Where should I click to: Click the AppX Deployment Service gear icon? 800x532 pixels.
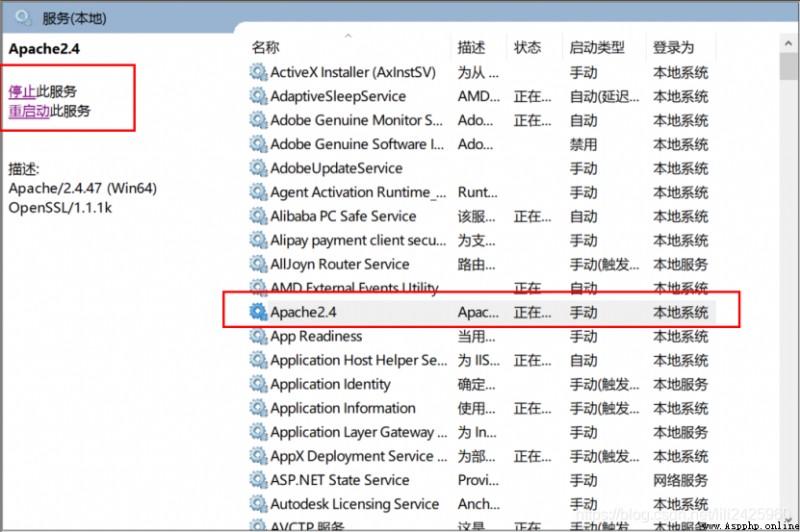pos(258,456)
